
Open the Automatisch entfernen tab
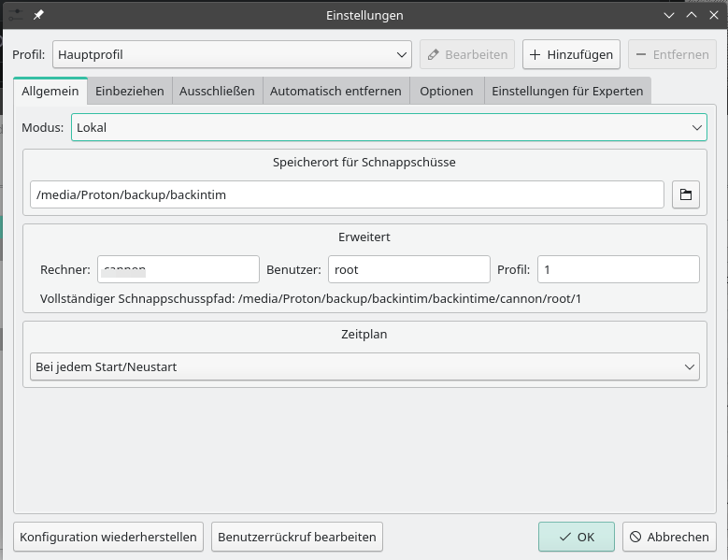click(x=335, y=91)
